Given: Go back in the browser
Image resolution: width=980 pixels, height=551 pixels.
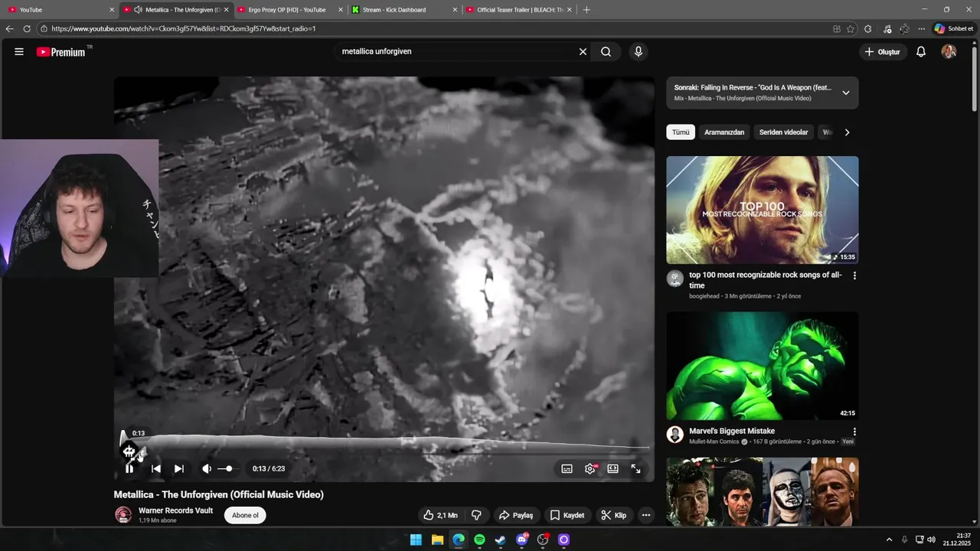Looking at the screenshot, I should [x=9, y=28].
